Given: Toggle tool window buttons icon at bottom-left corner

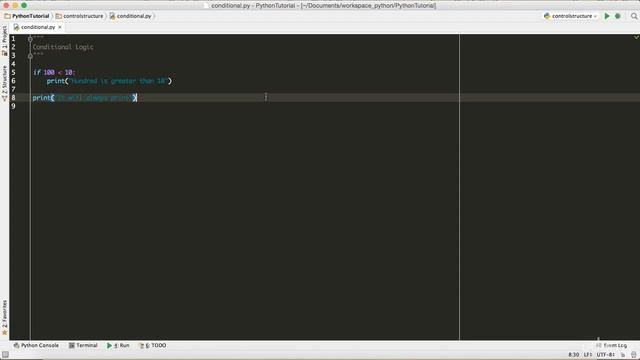Looking at the screenshot, I should pos(5,355).
